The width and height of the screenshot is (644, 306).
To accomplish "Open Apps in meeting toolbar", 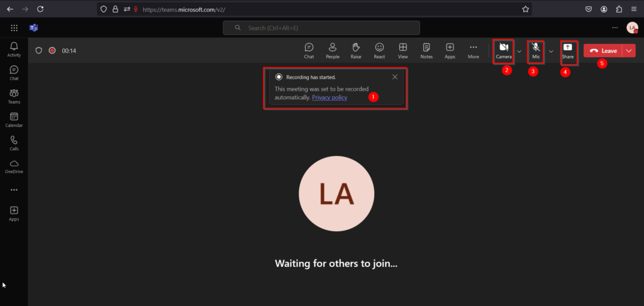I will click(x=450, y=51).
